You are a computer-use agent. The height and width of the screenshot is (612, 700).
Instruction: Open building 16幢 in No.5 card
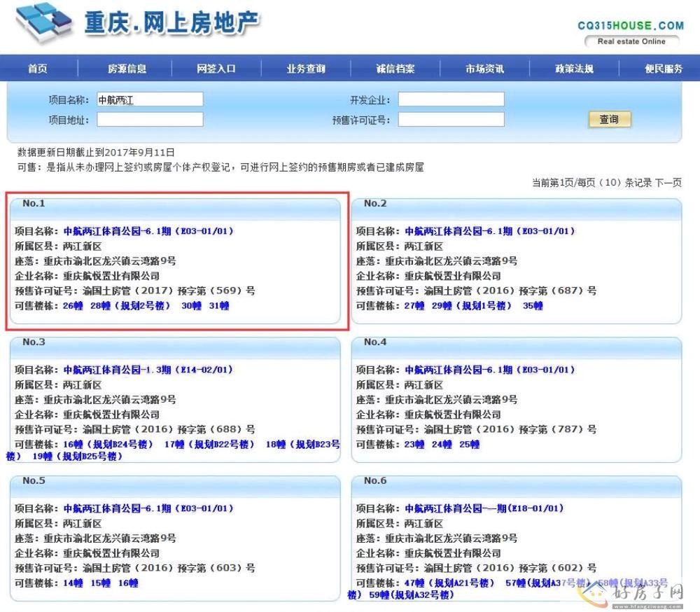(128, 583)
